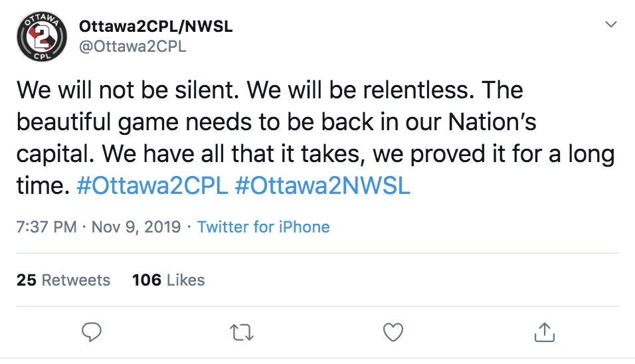
Task: Reply to the tweet via speech bubble icon
Action: tap(92, 332)
